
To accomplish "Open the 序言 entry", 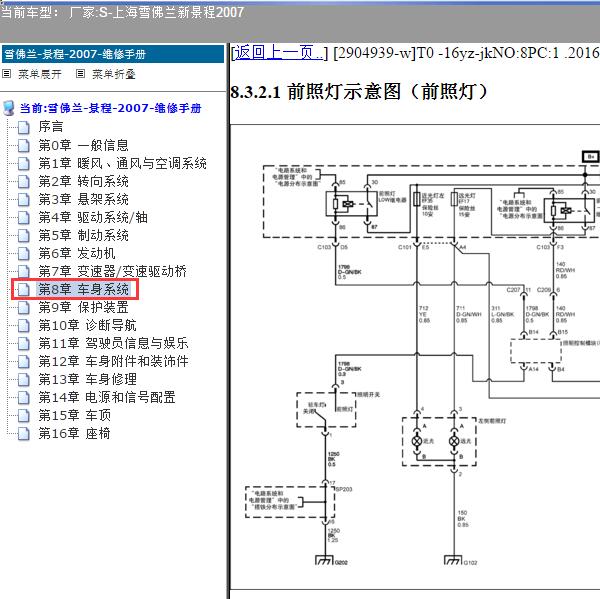I will click(51, 127).
